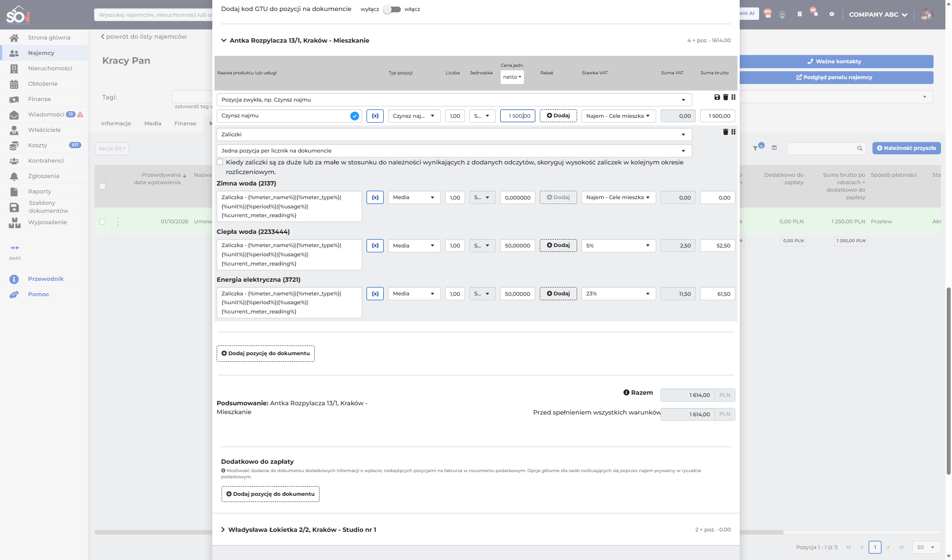Screen dimensions: 952x560
Task: Toggle the GTU code switch
Action: click(392, 9)
